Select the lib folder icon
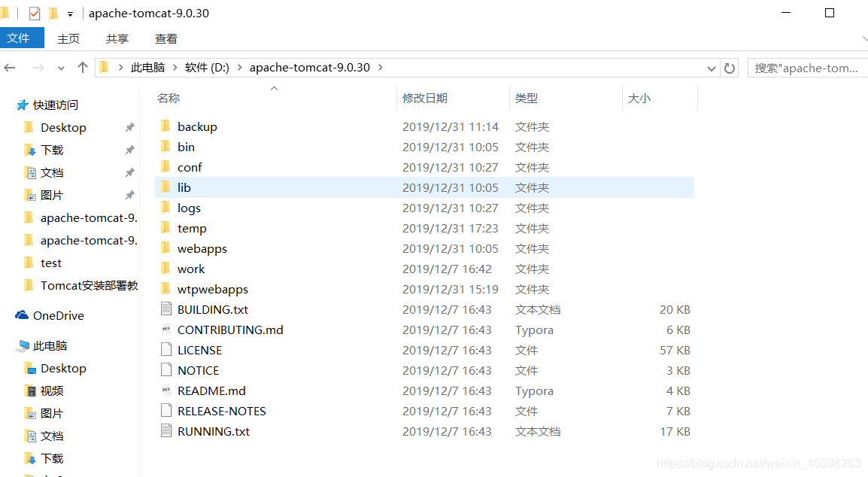The height and width of the screenshot is (477, 868). point(165,187)
